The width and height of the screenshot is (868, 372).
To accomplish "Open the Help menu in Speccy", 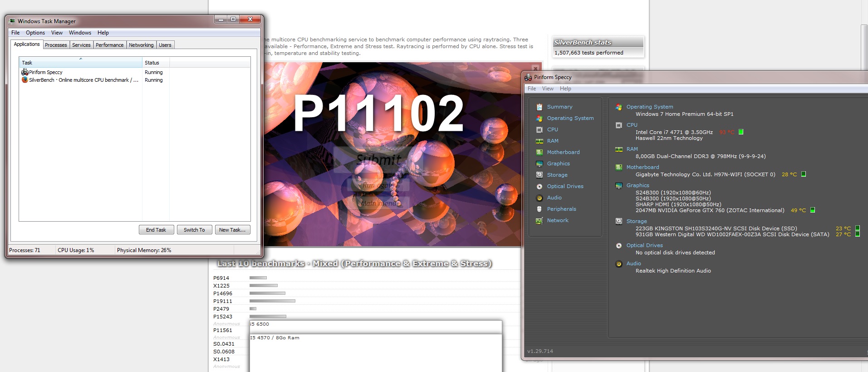I will point(565,89).
